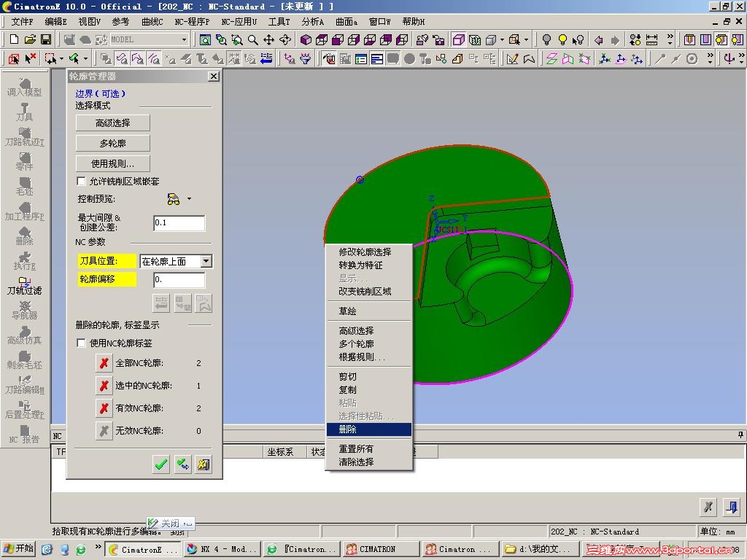Click the 最大间隙 tolerance field 0.1

pos(179,223)
